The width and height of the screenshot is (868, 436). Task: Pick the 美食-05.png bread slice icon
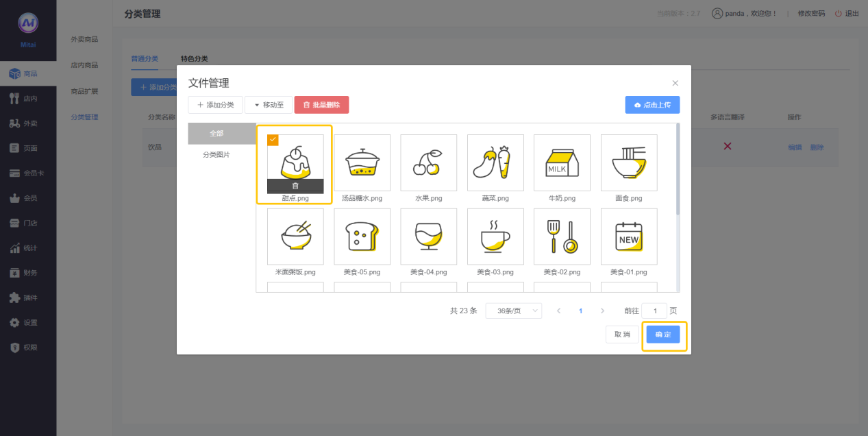tap(362, 237)
